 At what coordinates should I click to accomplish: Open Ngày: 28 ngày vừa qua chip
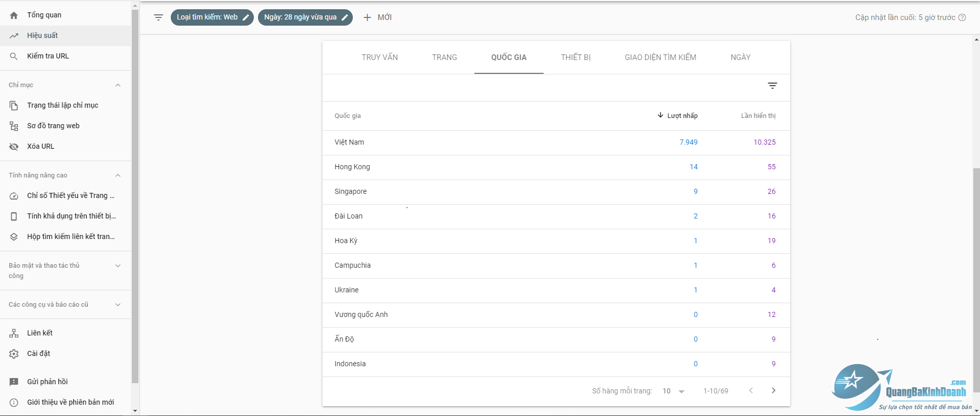pyautogui.click(x=305, y=17)
